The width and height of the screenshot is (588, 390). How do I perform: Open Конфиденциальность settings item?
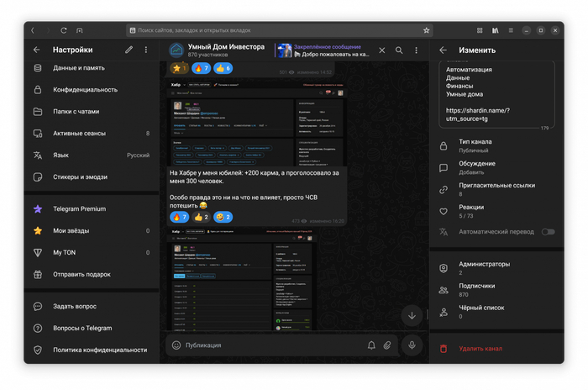[x=91, y=89]
